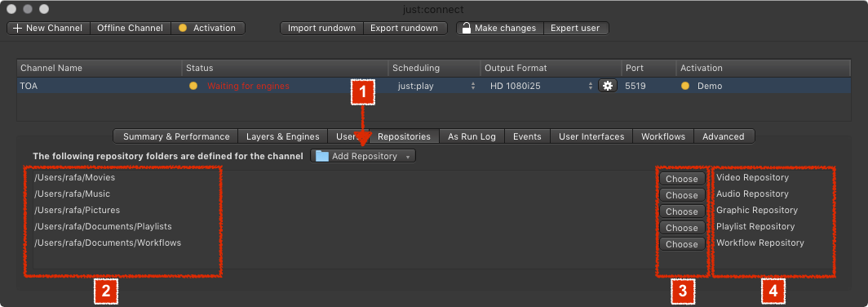The image size is (868, 307).
Task: Click the yellow dot beside Demo
Action: [x=685, y=86]
